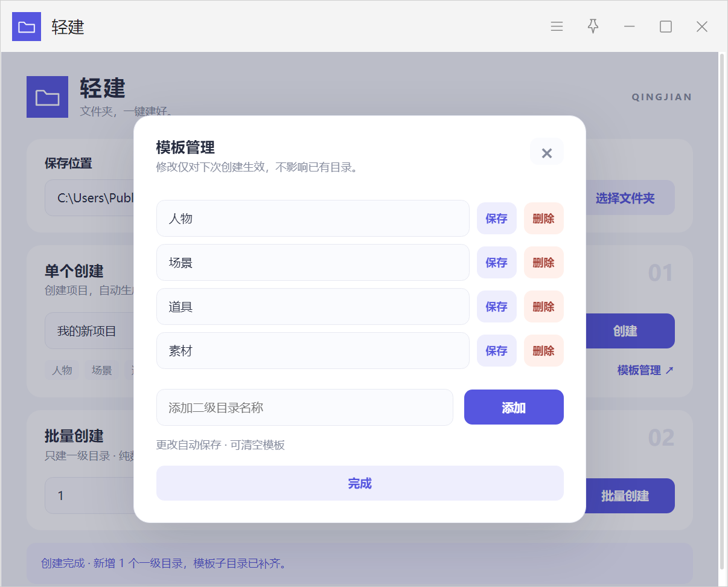728x587 pixels.
Task: Edit the 场景 name field
Action: coord(313,262)
